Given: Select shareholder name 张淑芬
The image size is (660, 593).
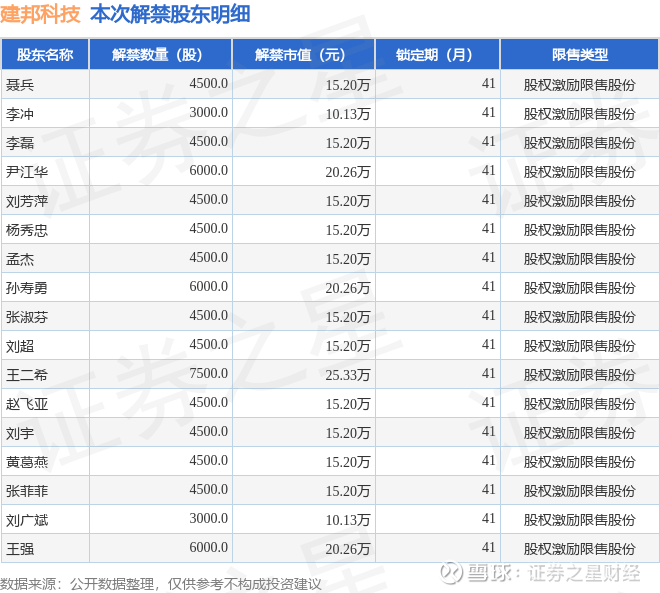Looking at the screenshot, I should 27,317.
